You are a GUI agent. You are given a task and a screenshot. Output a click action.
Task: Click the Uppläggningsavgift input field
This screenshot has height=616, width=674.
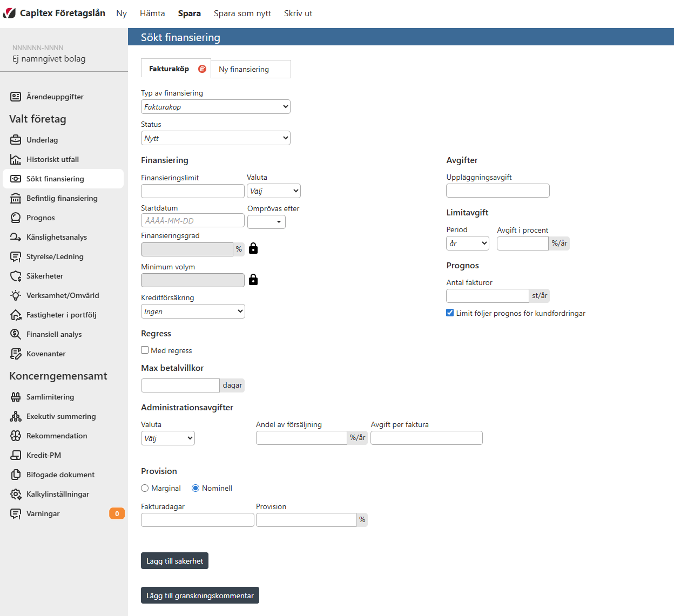click(498, 191)
